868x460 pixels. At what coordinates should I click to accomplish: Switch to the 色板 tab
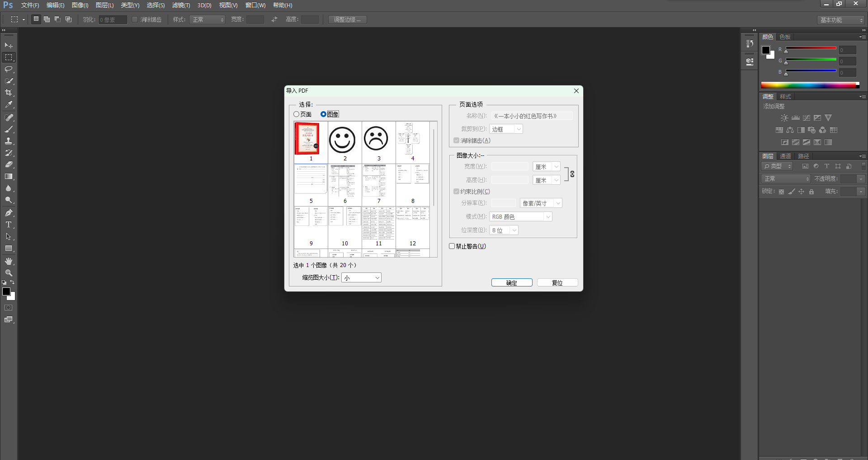(785, 37)
